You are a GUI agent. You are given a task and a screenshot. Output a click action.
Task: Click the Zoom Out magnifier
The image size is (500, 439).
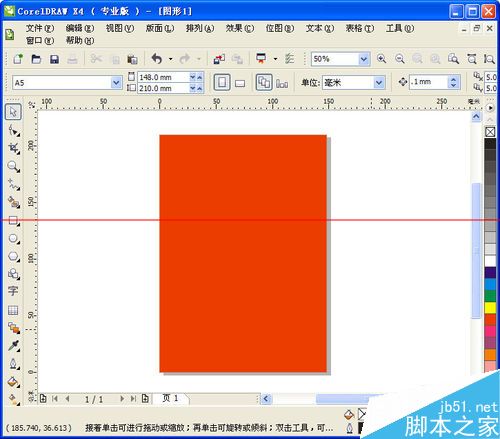point(400,59)
